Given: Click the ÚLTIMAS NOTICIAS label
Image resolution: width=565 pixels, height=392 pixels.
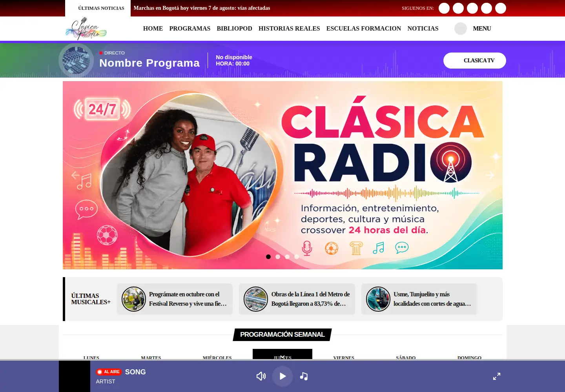Looking at the screenshot, I should (101, 8).
